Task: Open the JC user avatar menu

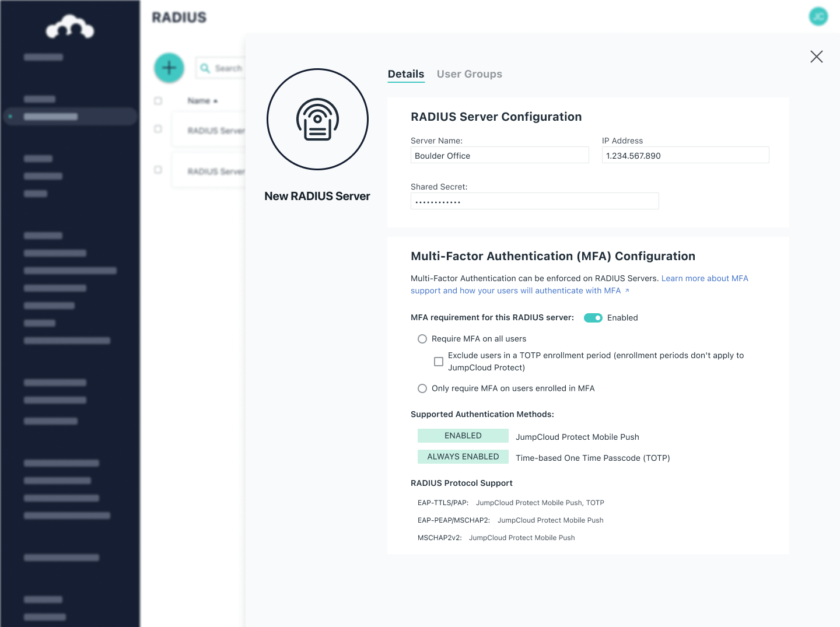Action: tap(818, 16)
